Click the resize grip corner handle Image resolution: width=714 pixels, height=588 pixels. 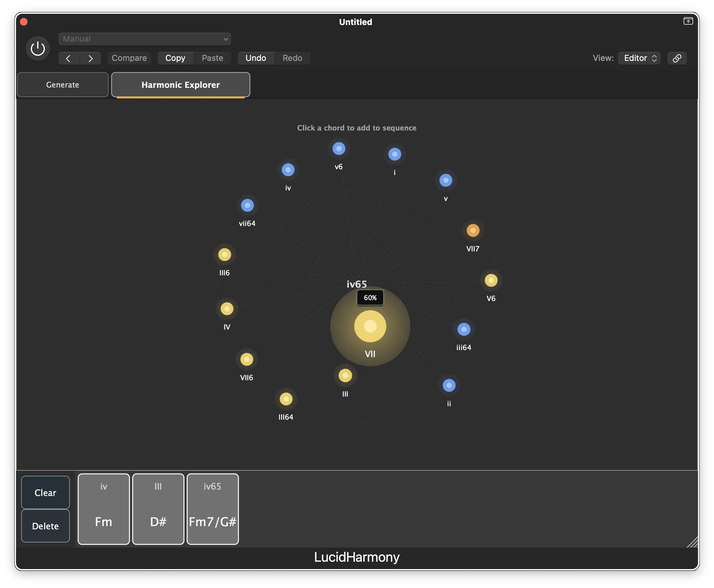click(x=692, y=542)
